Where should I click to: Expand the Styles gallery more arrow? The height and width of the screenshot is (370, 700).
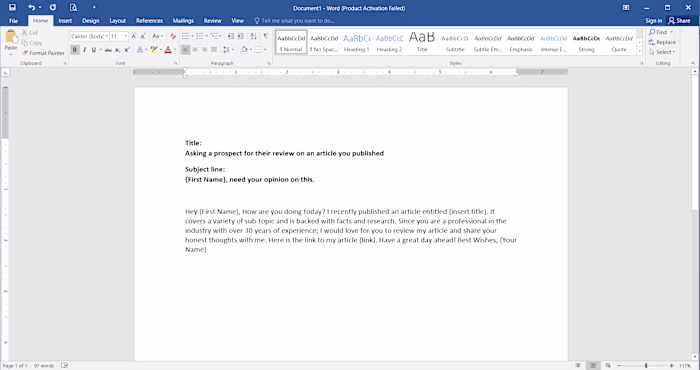pos(639,51)
